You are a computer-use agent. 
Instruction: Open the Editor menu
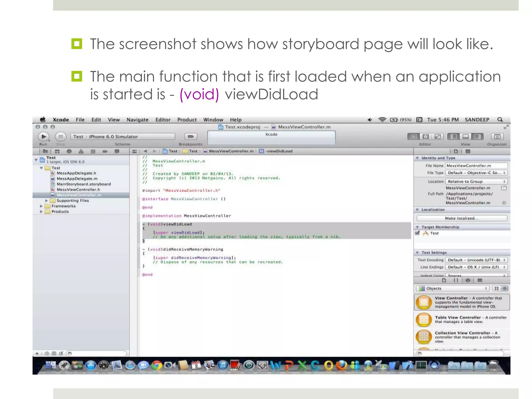tap(163, 120)
